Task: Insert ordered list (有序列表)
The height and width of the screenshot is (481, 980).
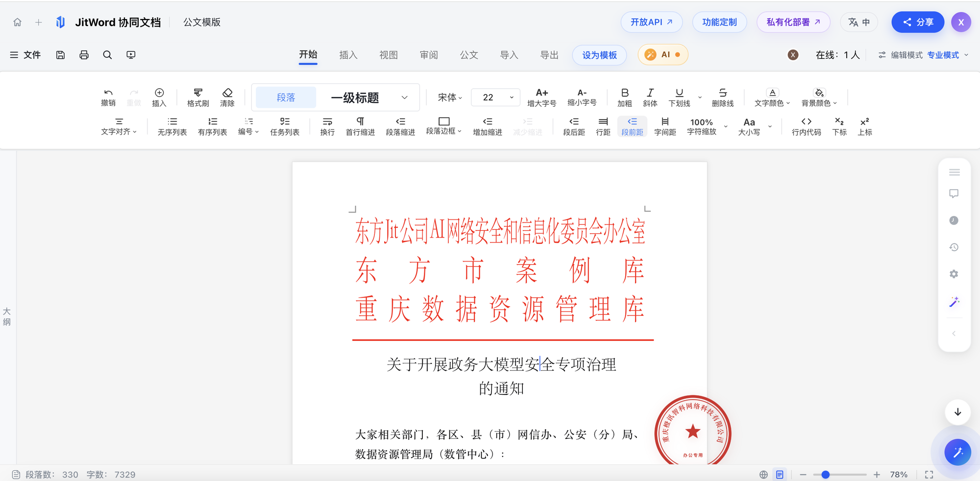Action: click(212, 126)
